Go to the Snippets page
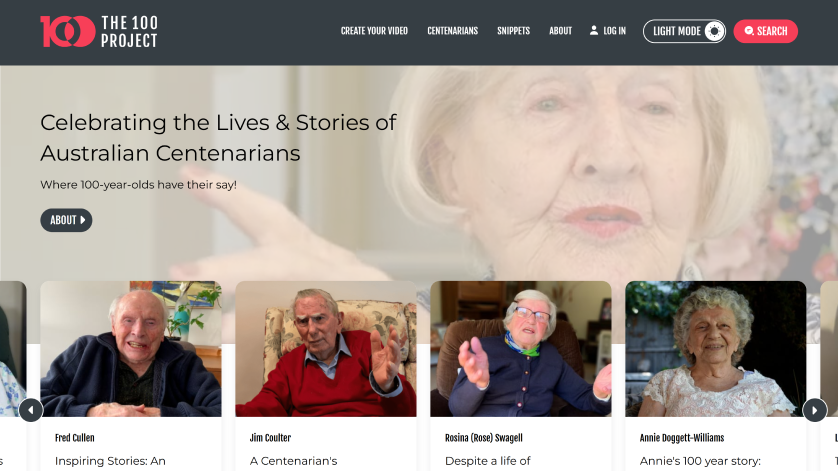The image size is (838, 471). click(514, 31)
